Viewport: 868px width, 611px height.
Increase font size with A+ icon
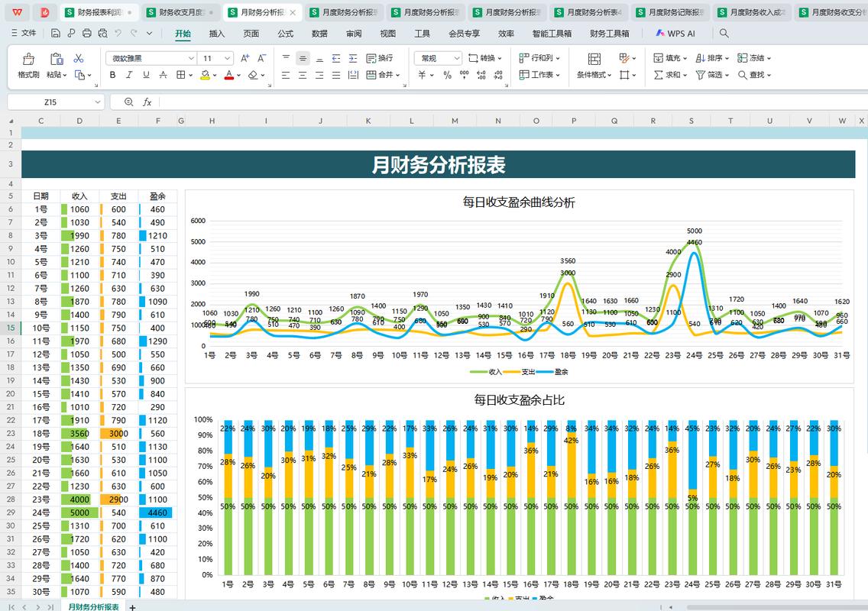(x=245, y=58)
